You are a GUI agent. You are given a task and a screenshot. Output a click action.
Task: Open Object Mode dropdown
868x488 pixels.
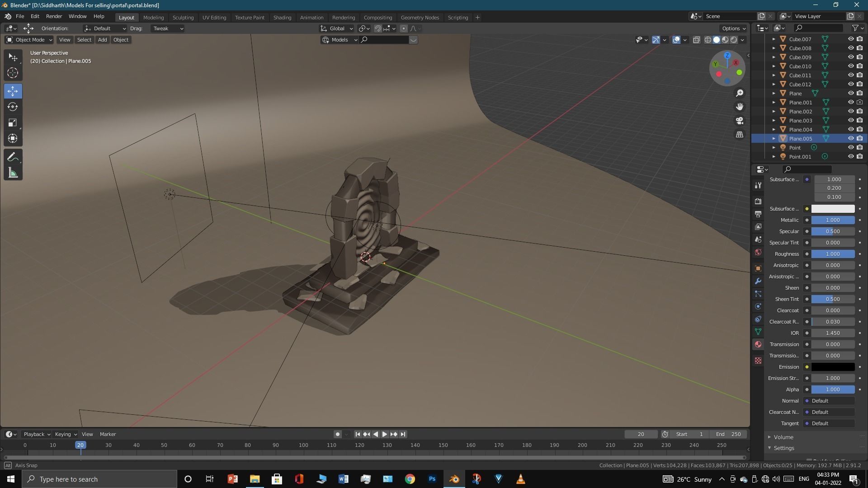tap(29, 40)
